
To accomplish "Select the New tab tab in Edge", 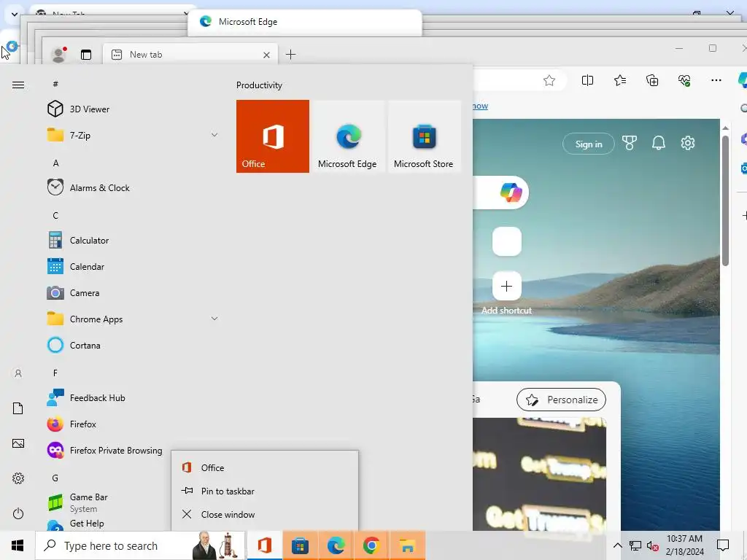I will (x=190, y=54).
